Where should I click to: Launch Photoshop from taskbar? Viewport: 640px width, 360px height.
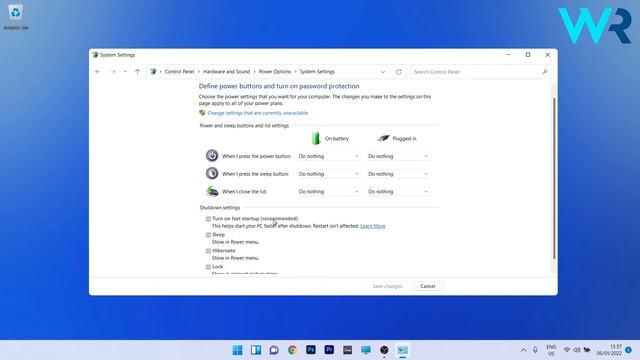click(311, 350)
